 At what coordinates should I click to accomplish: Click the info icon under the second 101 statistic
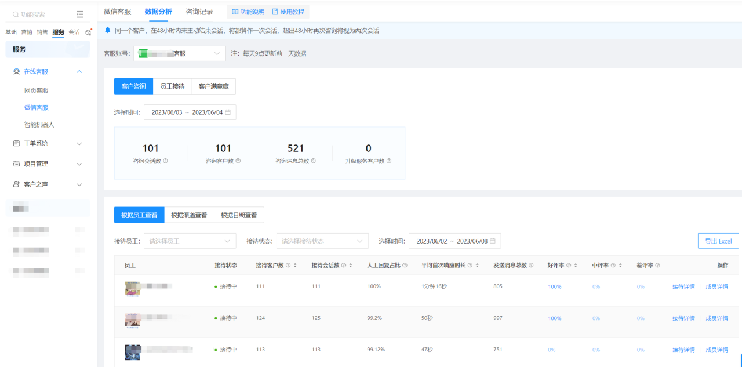pyautogui.click(x=238, y=161)
